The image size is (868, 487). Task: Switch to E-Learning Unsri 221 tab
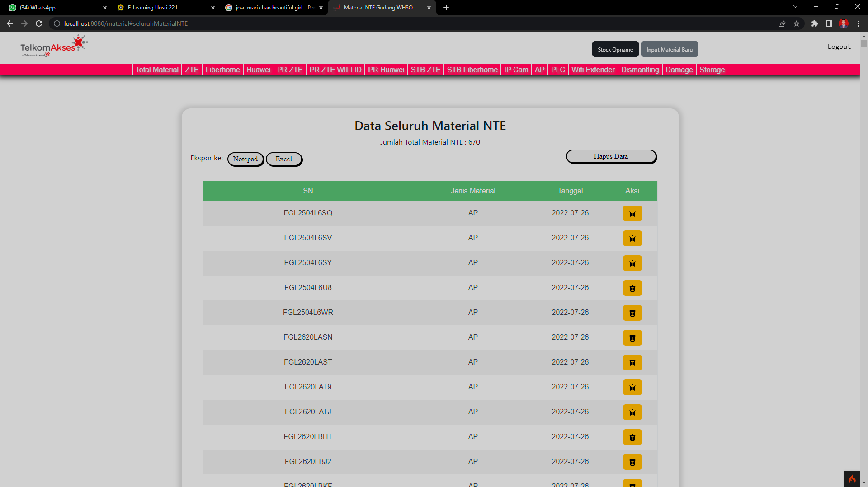pos(165,8)
